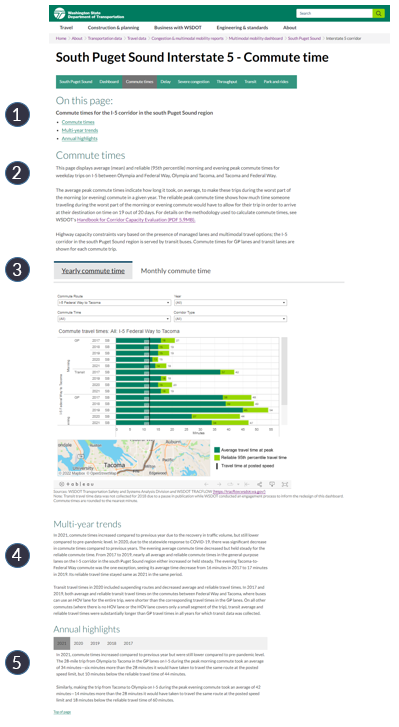
Task: Expand the Corridor Type dropdown
Action: click(230, 319)
